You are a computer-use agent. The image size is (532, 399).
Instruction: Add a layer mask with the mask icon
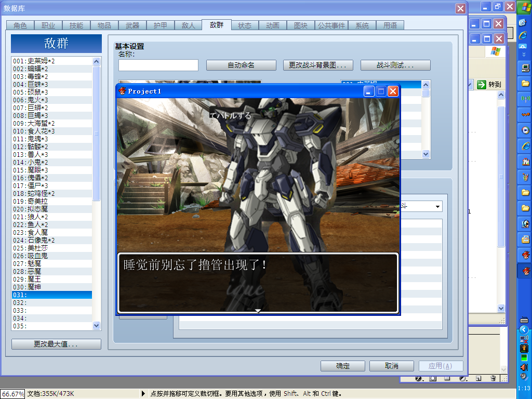433,378
